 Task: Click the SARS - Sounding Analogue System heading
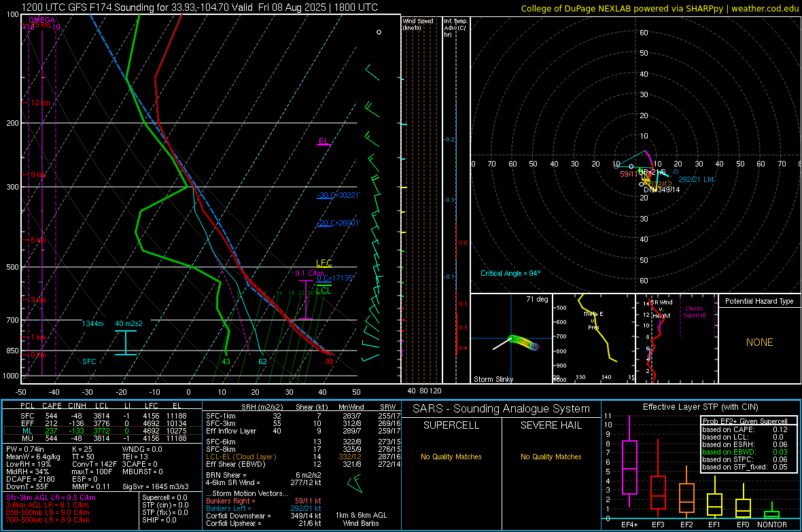coord(502,409)
